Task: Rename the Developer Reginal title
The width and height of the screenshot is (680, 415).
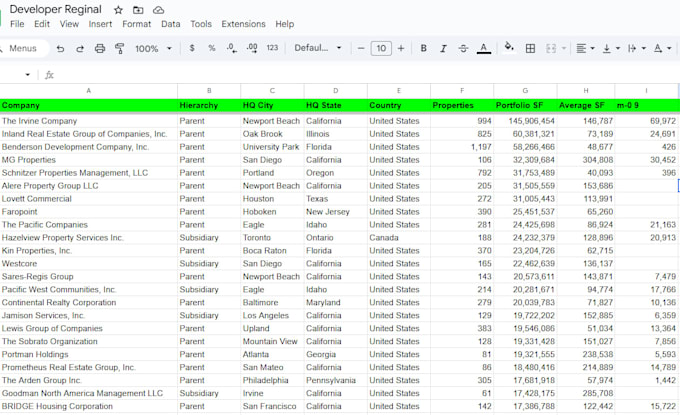Action: click(56, 9)
